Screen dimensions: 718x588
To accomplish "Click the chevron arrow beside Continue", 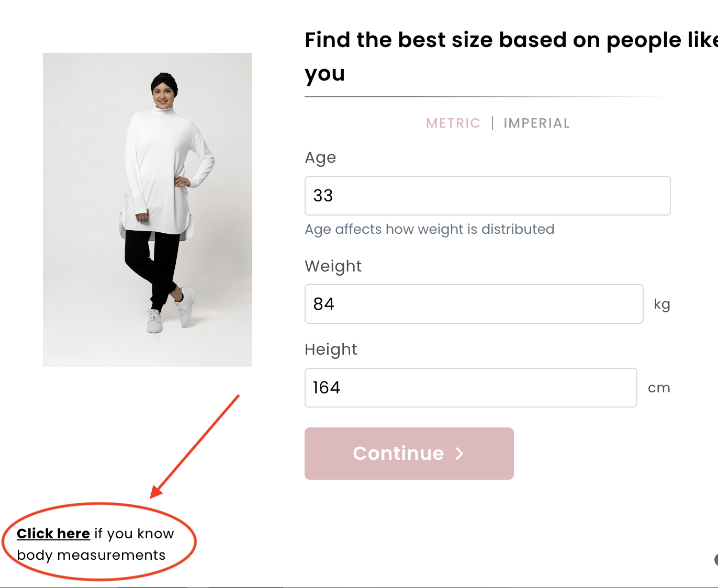I will coord(459,454).
